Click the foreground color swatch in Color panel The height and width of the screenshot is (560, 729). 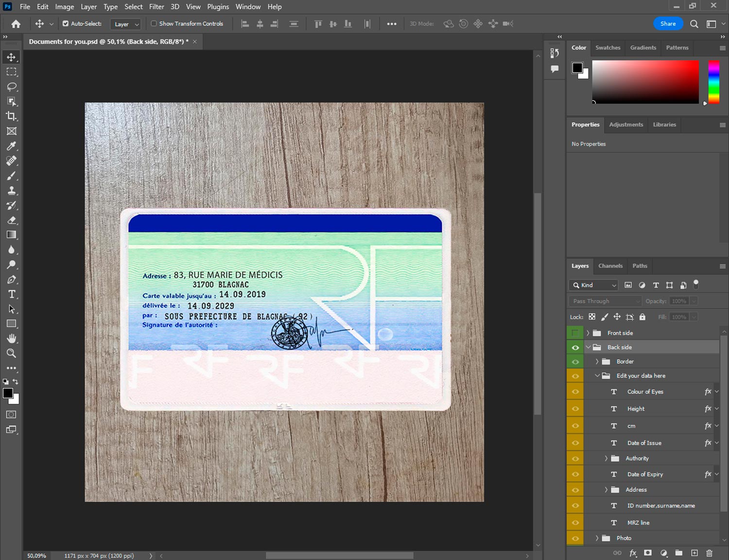coord(577,68)
